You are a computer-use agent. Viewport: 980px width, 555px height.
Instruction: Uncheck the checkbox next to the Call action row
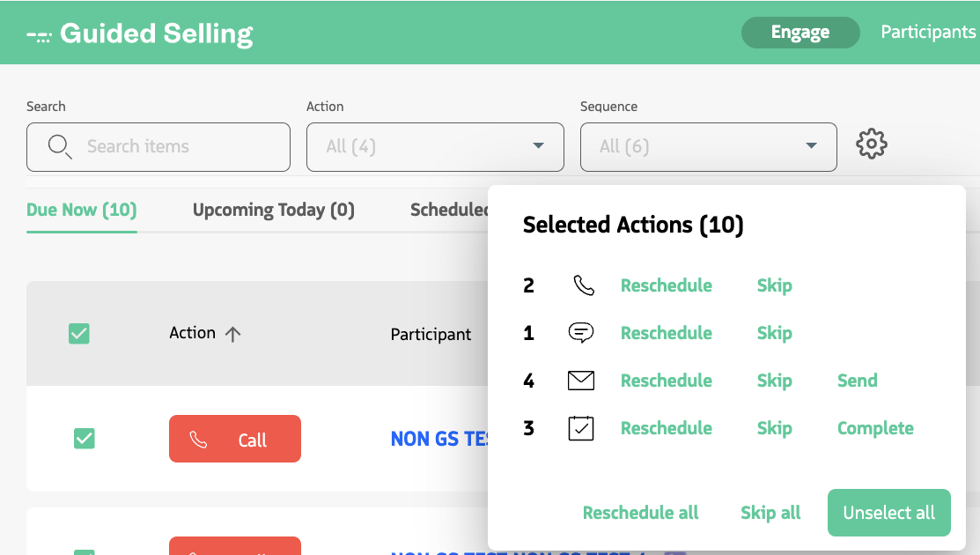84,438
